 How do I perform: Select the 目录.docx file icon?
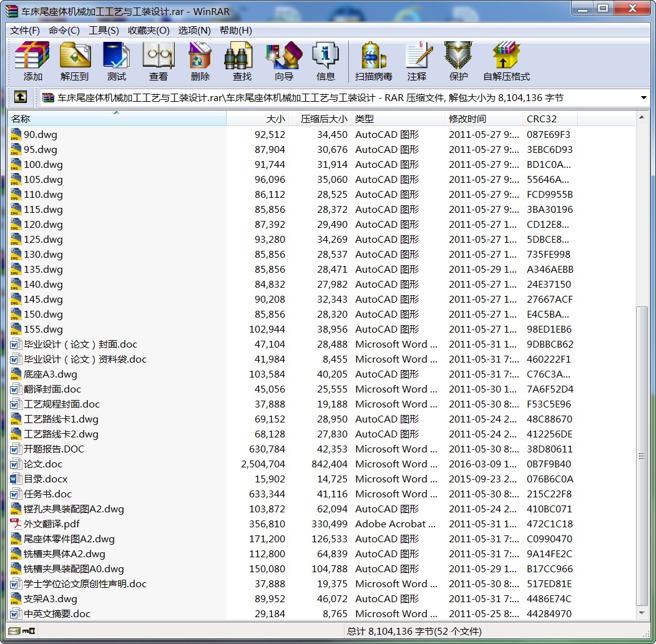[x=16, y=479]
